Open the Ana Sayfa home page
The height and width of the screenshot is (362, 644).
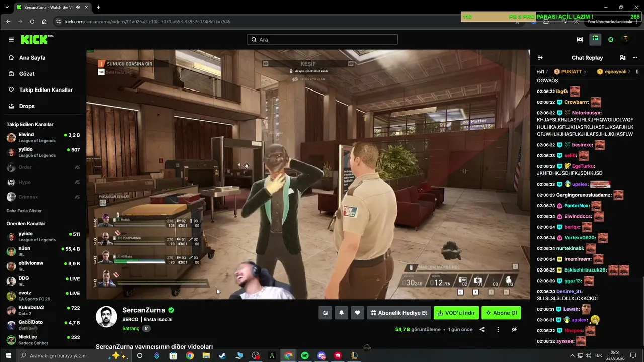pyautogui.click(x=32, y=58)
